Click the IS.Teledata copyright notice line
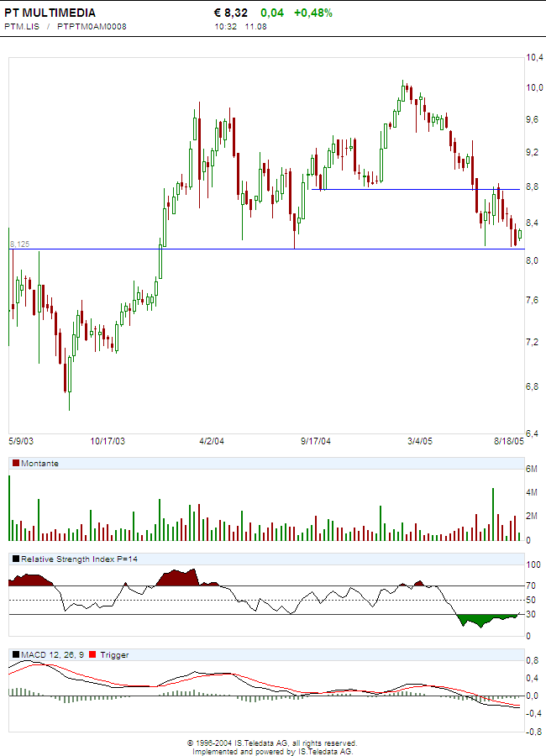 click(272, 743)
